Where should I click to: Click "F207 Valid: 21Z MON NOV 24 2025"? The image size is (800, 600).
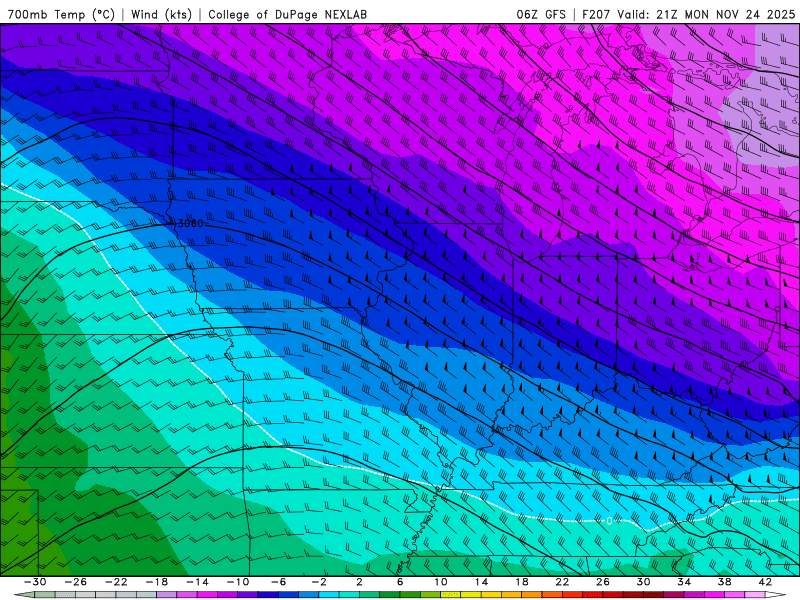(x=688, y=15)
